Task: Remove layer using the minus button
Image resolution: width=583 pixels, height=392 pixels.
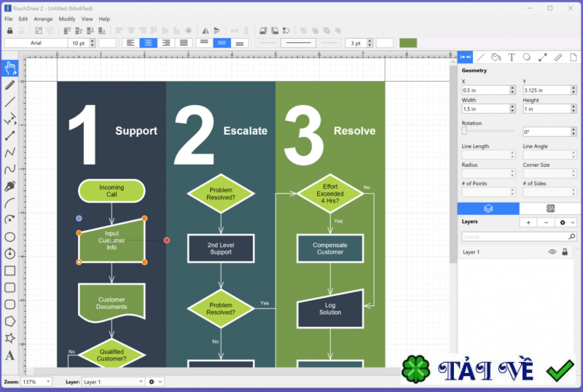Action: point(546,222)
